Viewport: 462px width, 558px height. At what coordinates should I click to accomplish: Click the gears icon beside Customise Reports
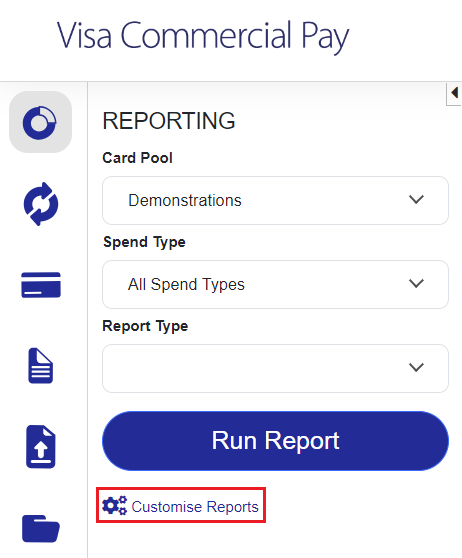click(114, 505)
